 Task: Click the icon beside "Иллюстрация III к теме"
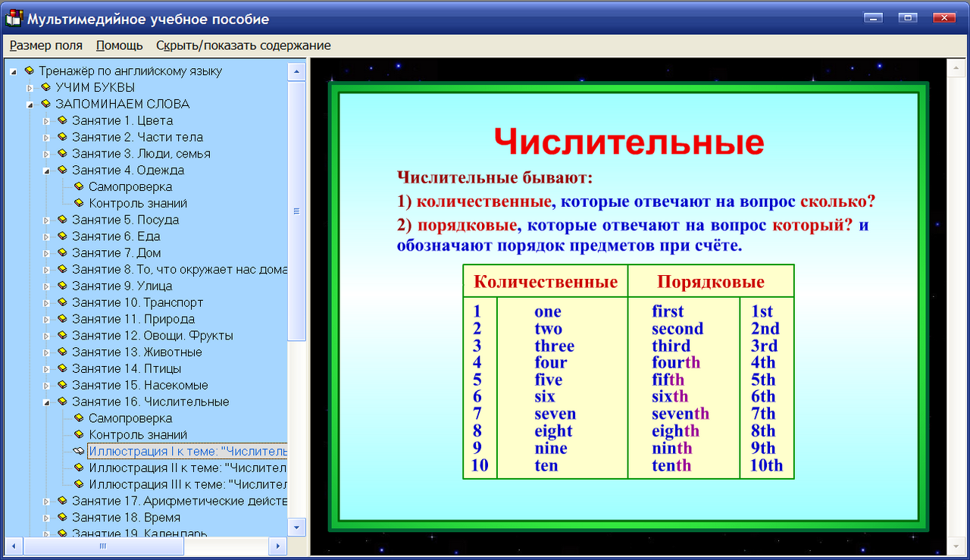pos(78,484)
